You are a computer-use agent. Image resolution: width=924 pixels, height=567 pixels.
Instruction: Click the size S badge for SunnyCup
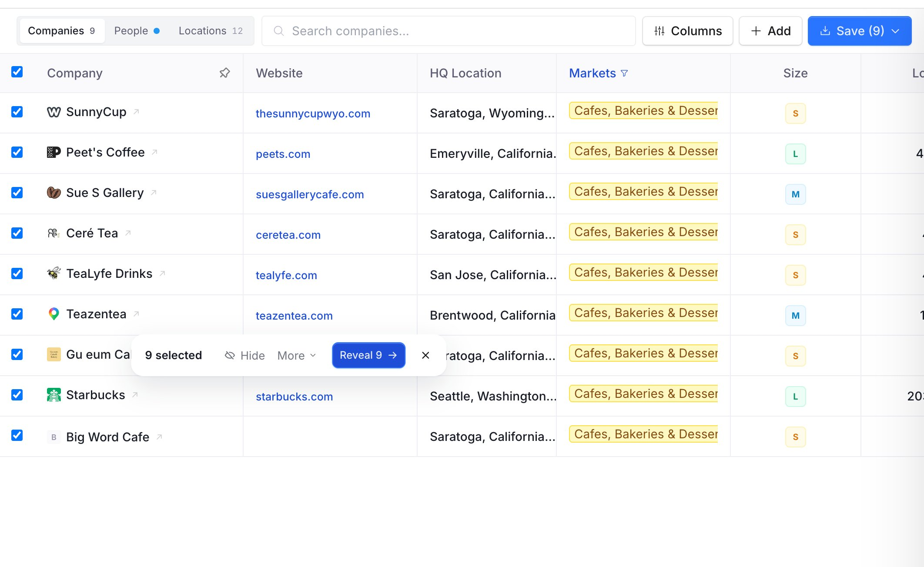pyautogui.click(x=796, y=113)
